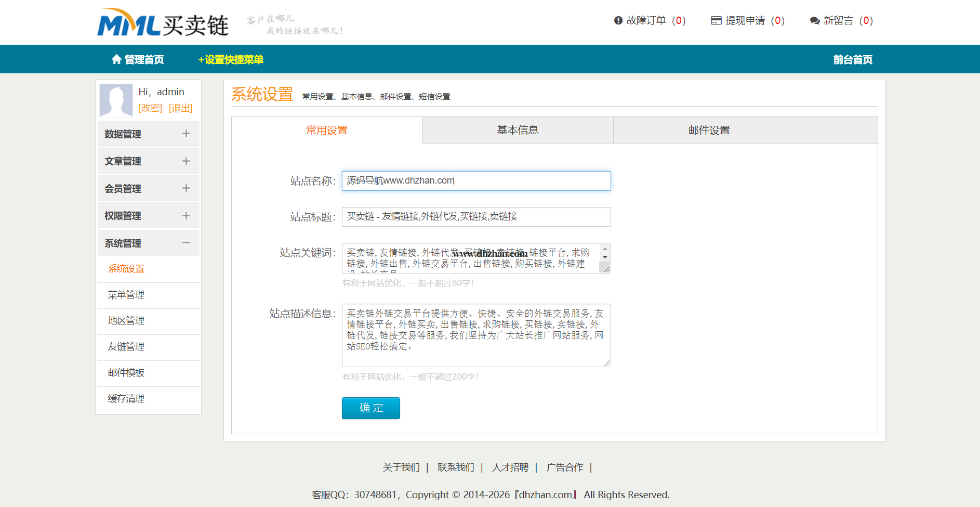Collapse the 系统管理 menu section
Image resolution: width=980 pixels, height=507 pixels.
click(x=186, y=243)
